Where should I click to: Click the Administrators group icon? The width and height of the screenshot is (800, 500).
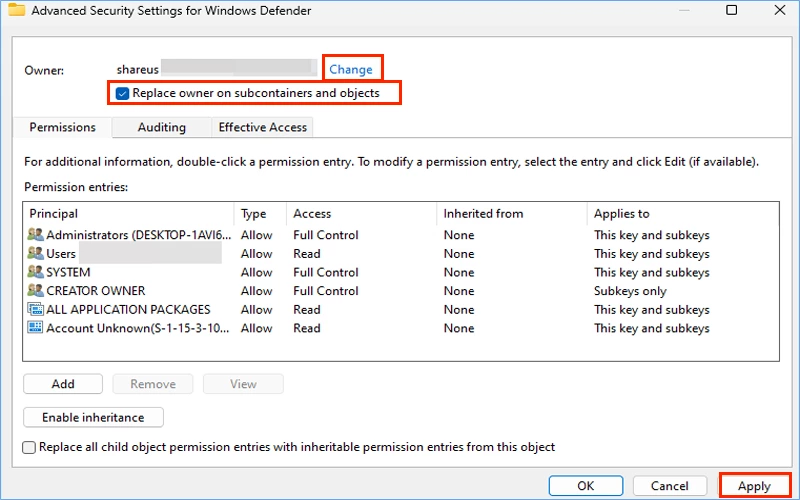35,235
